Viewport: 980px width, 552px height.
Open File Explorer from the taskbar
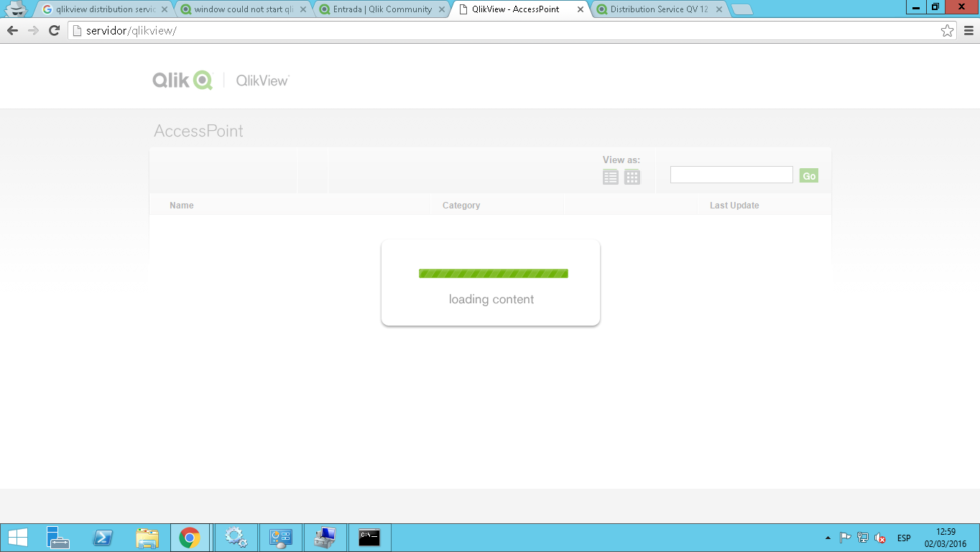coord(147,538)
